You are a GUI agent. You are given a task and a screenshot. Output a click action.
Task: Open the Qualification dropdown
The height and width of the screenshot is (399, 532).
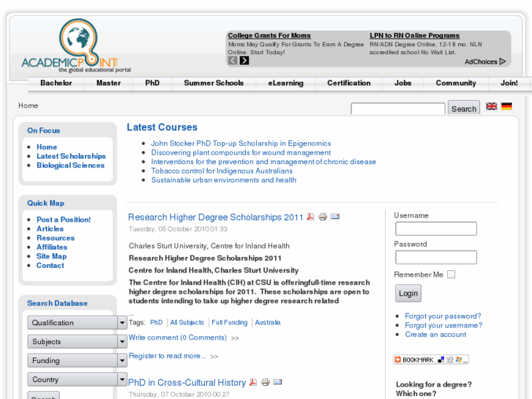(x=77, y=323)
